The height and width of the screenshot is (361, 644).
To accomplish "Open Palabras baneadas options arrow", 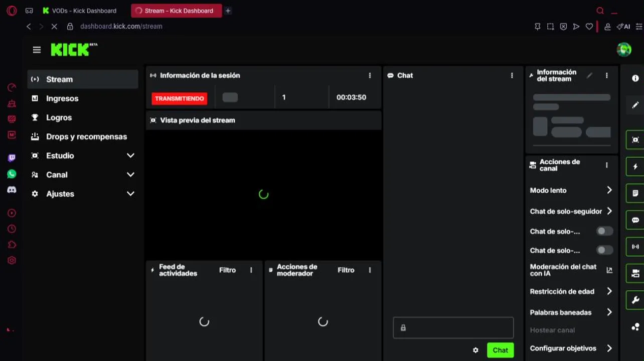I will (609, 312).
